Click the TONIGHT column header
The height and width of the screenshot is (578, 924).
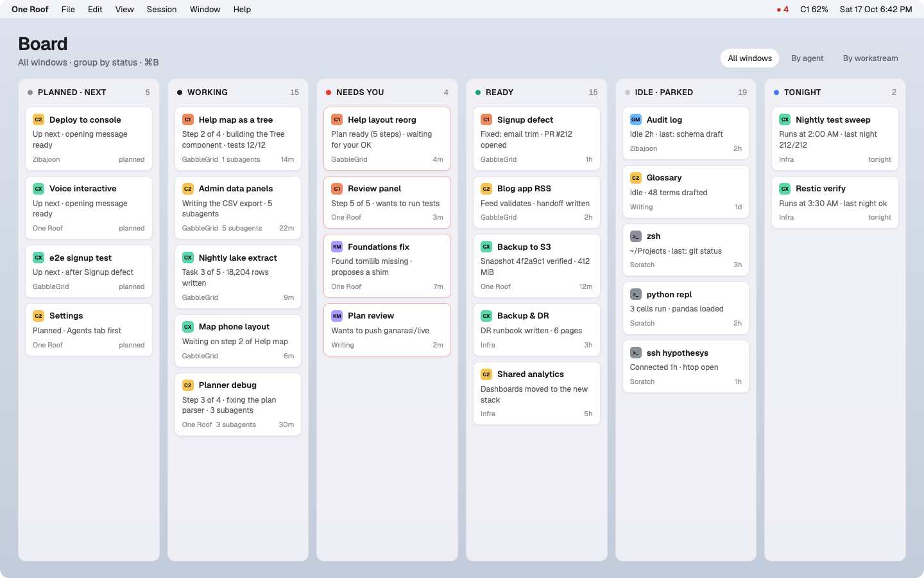click(x=835, y=92)
